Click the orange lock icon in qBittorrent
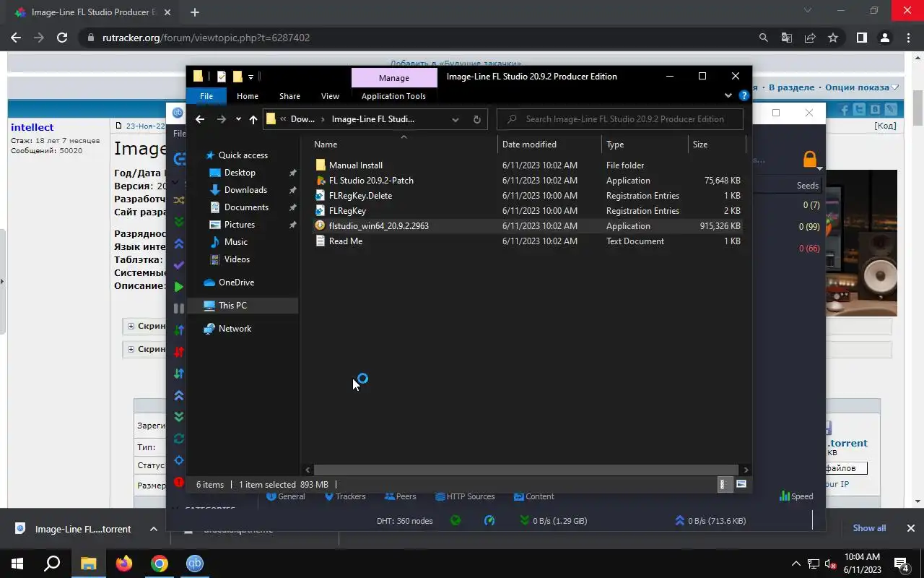Viewport: 924px width, 578px height. [x=810, y=159]
